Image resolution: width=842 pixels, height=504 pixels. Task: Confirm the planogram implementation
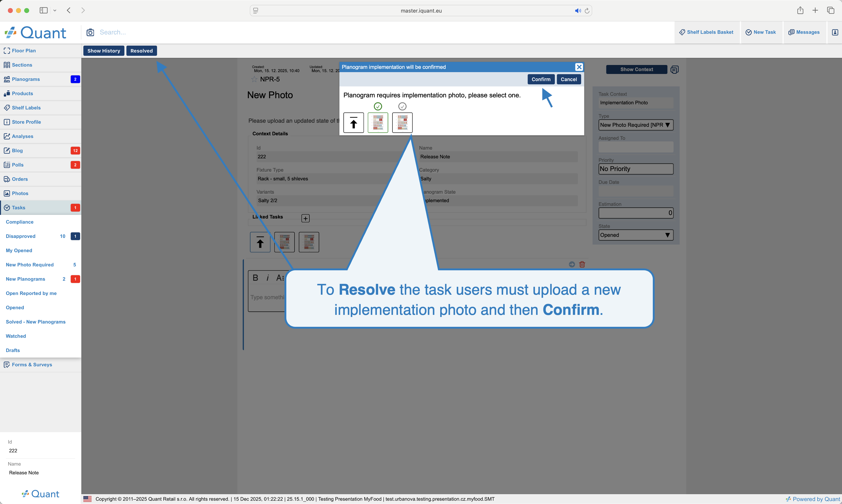pyautogui.click(x=541, y=79)
